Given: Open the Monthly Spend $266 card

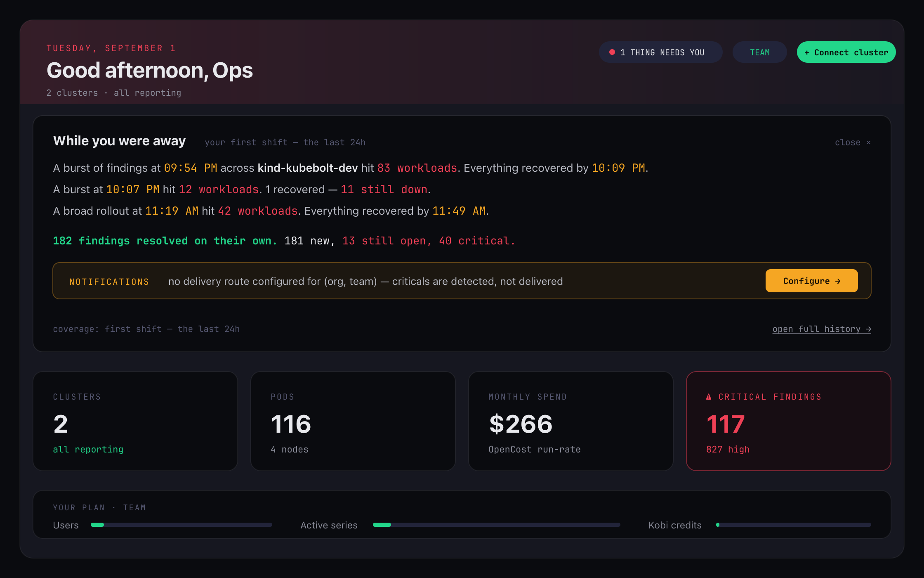Looking at the screenshot, I should [571, 421].
